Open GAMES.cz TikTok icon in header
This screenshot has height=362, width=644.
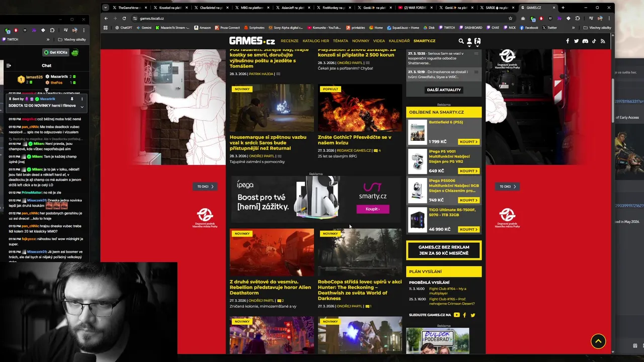594,41
